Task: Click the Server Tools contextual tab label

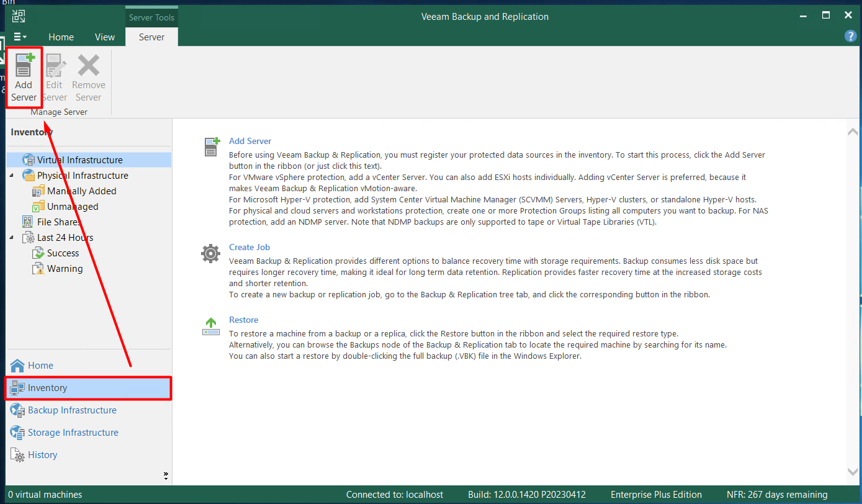Action: pyautogui.click(x=151, y=17)
